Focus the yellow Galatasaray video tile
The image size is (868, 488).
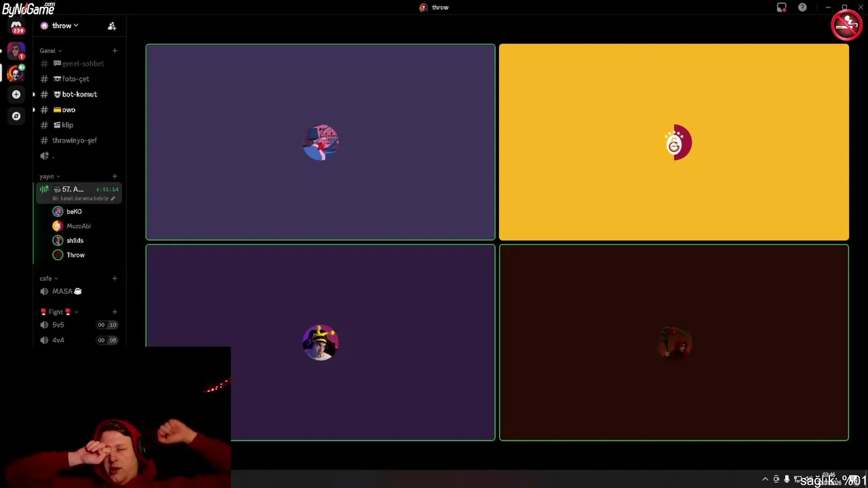673,142
